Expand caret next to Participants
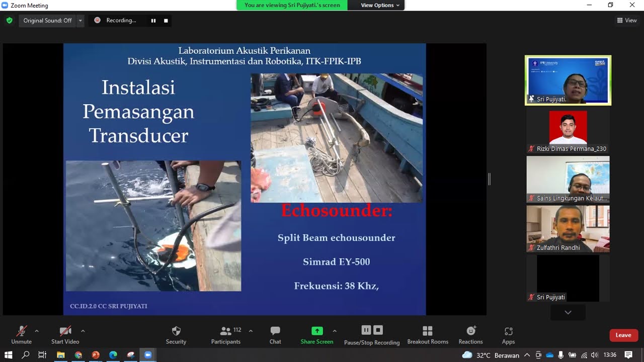 coord(251,331)
